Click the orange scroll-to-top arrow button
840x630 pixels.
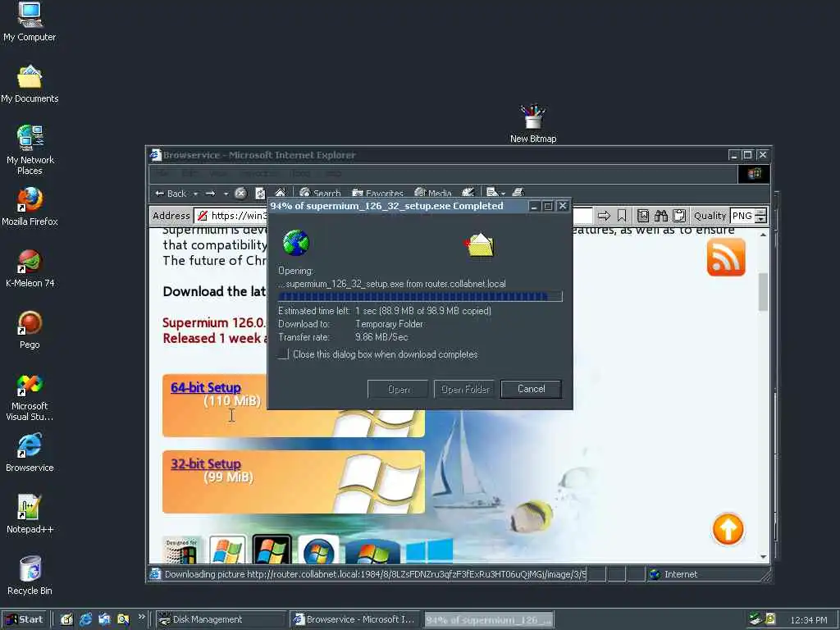[728, 529]
